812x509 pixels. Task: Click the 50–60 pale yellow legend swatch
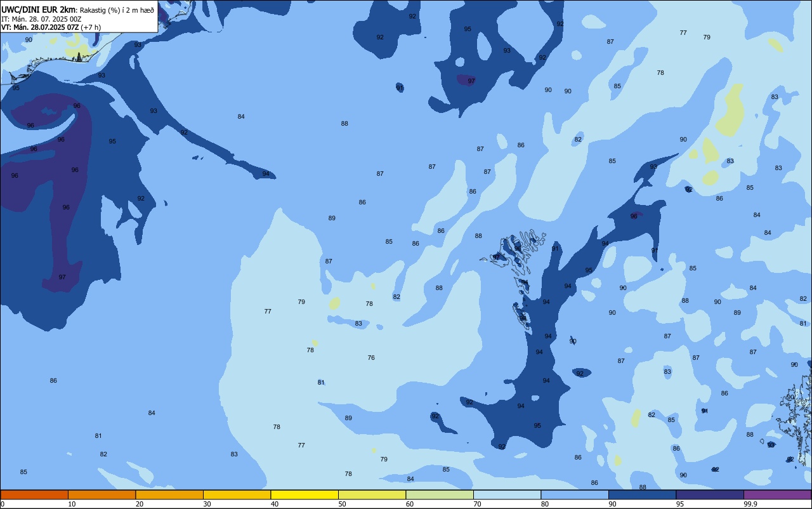[x=372, y=494]
